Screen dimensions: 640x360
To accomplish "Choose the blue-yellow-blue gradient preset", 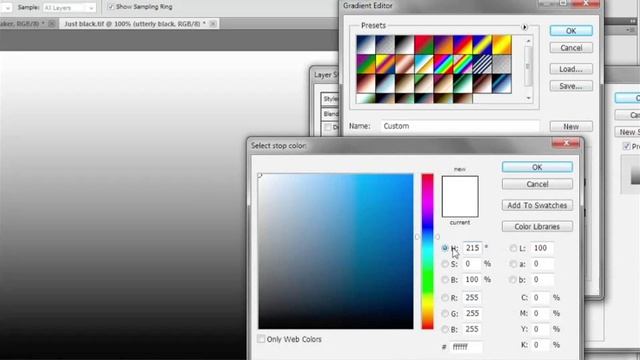I will coord(482,44).
